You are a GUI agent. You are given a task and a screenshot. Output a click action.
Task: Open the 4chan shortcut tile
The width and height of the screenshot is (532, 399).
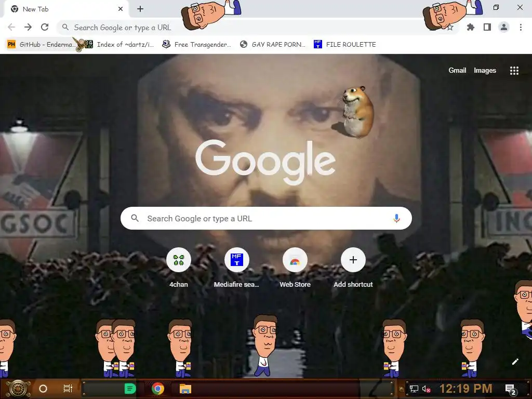(179, 268)
